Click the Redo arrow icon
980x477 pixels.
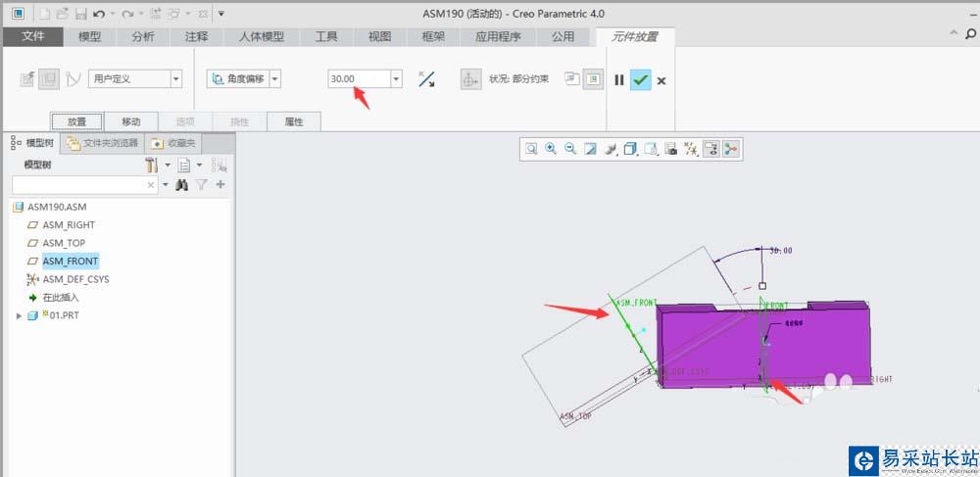click(x=129, y=13)
